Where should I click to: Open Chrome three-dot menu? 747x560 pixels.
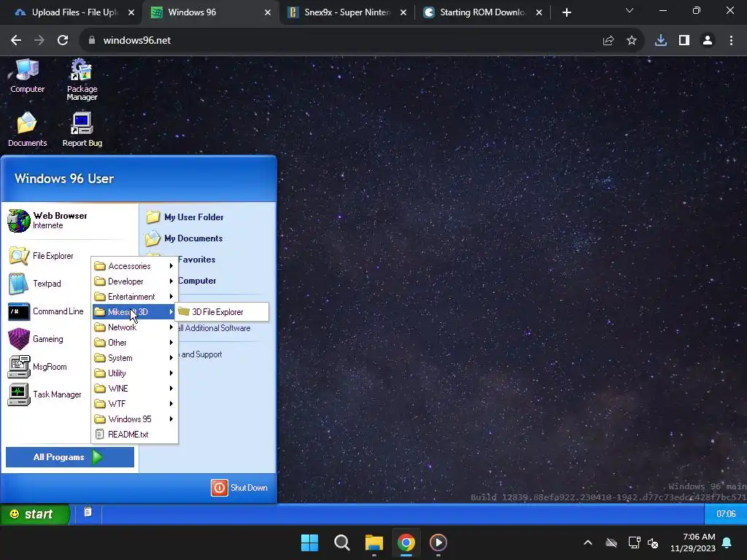(x=731, y=41)
